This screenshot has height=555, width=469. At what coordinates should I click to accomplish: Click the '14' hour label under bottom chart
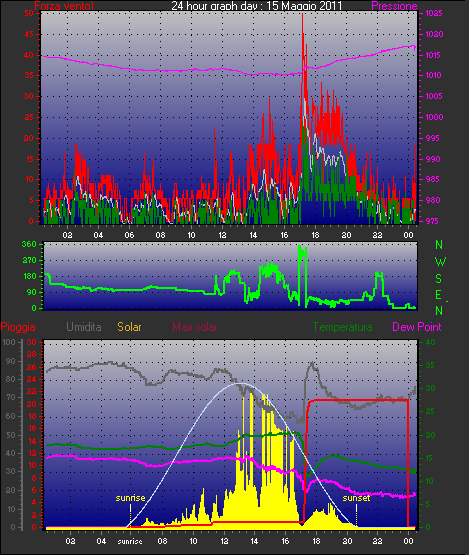[254, 542]
